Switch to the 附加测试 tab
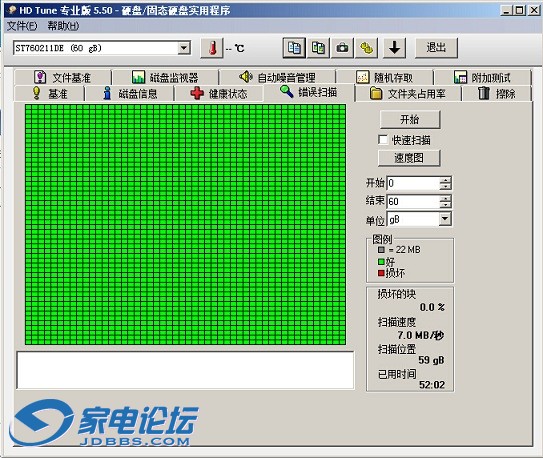The height and width of the screenshot is (458, 543). coord(482,77)
